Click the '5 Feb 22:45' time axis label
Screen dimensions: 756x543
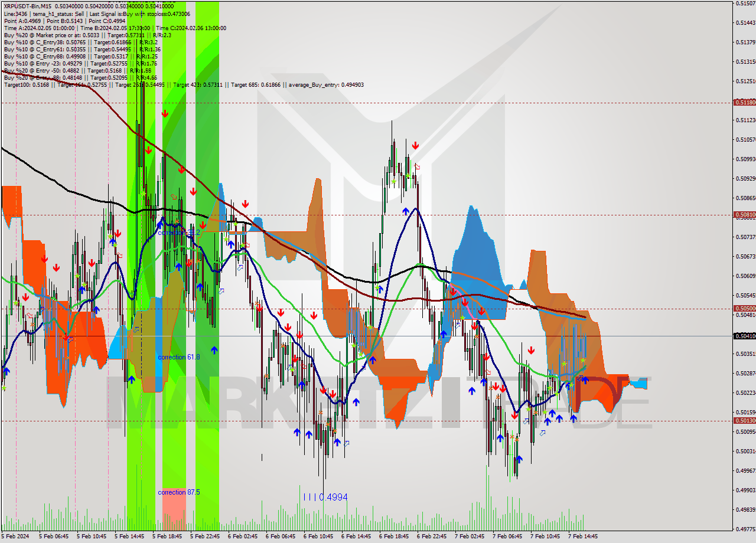tap(205, 537)
